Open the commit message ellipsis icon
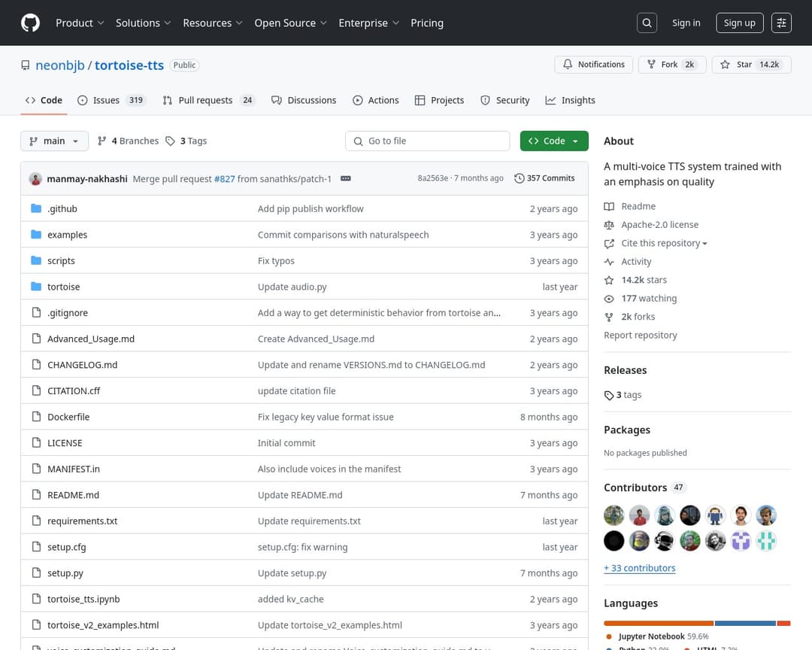812x650 pixels. point(345,178)
